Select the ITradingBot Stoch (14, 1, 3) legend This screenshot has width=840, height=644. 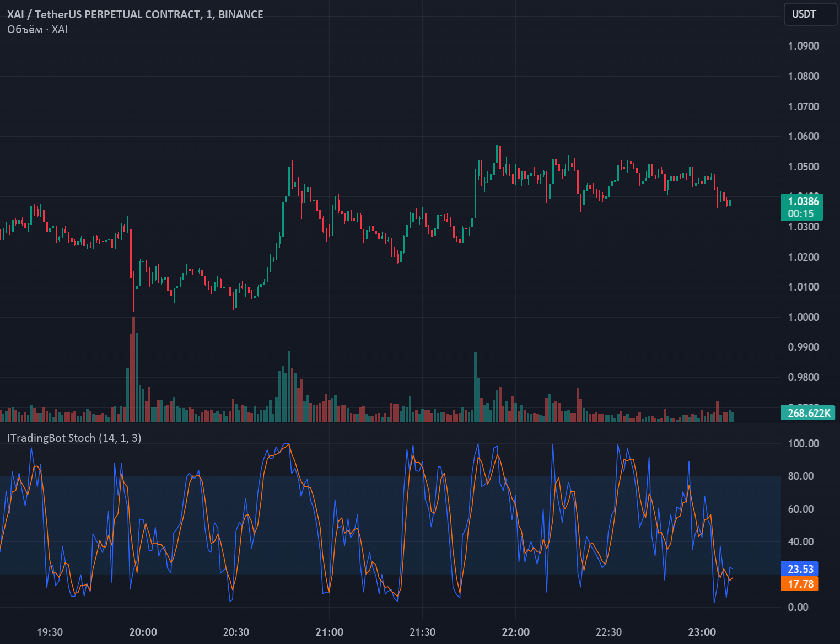74,438
